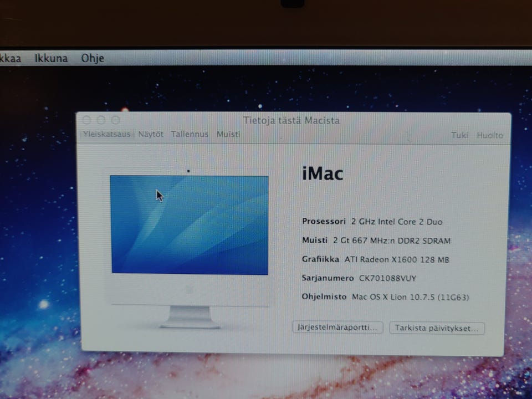
Task: Click the Prosessori label
Action: click(x=324, y=222)
